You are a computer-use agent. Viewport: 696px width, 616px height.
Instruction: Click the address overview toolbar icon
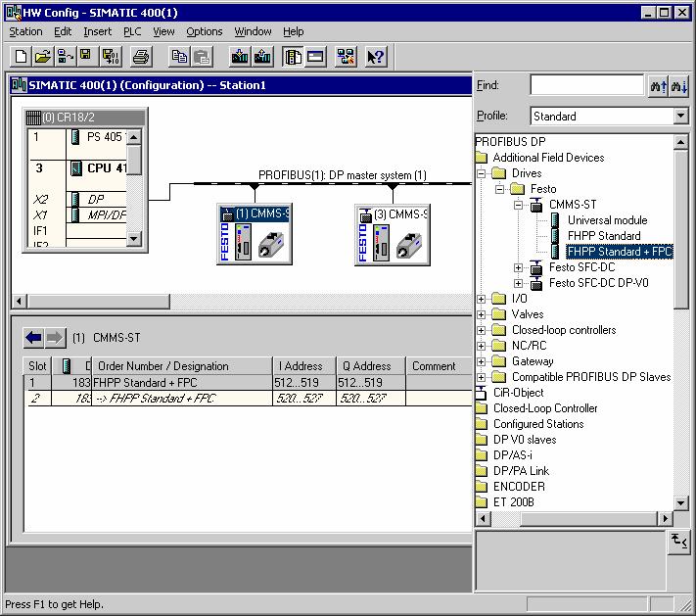tap(315, 57)
